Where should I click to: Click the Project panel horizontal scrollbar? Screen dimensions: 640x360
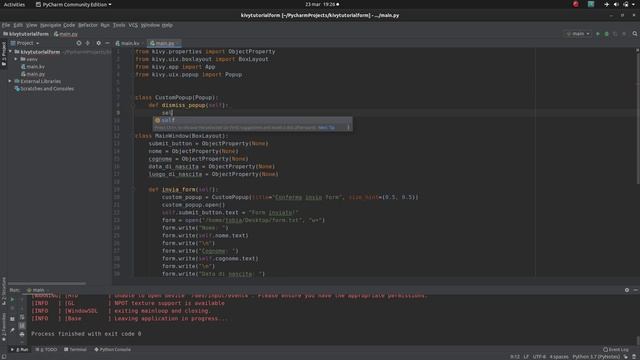click(x=47, y=283)
